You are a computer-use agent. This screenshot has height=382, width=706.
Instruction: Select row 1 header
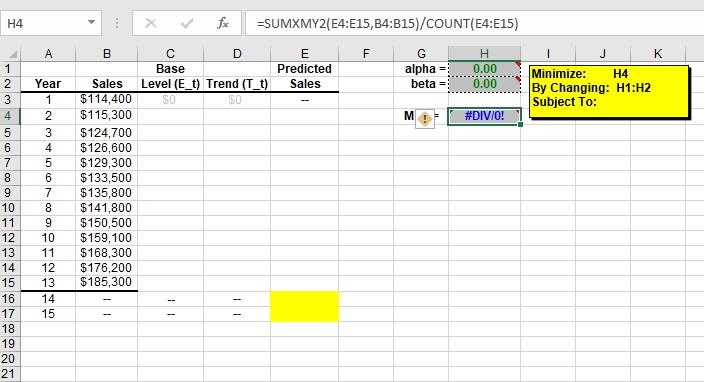point(10,69)
